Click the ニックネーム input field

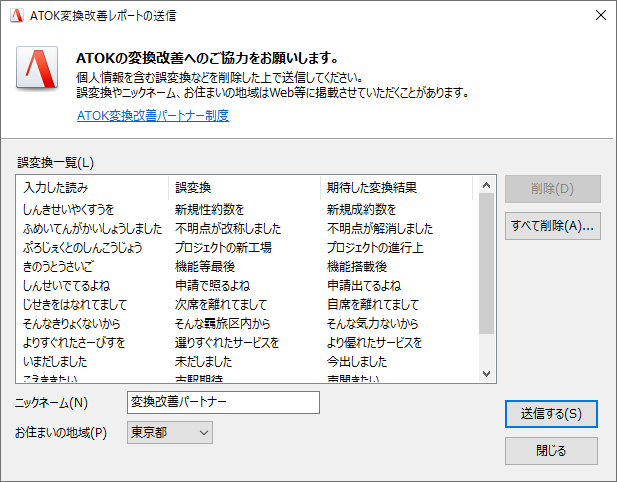[223, 402]
